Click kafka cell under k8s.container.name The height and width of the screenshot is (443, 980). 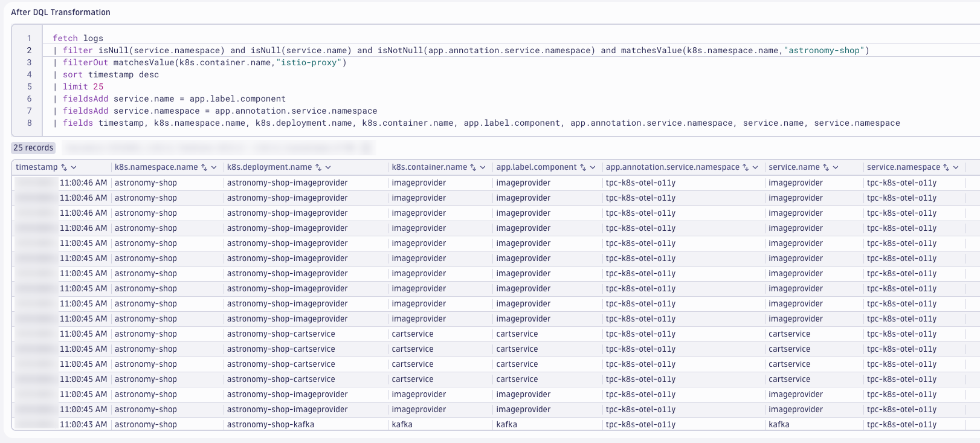coord(402,424)
